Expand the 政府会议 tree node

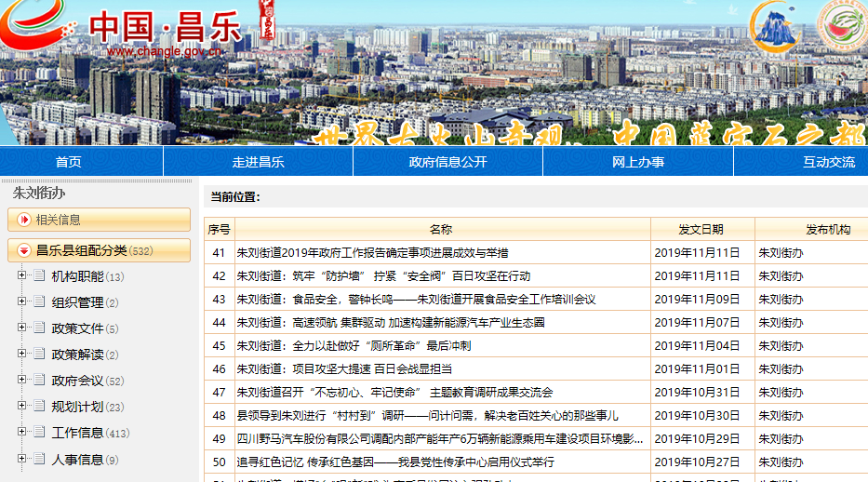[x=21, y=381]
